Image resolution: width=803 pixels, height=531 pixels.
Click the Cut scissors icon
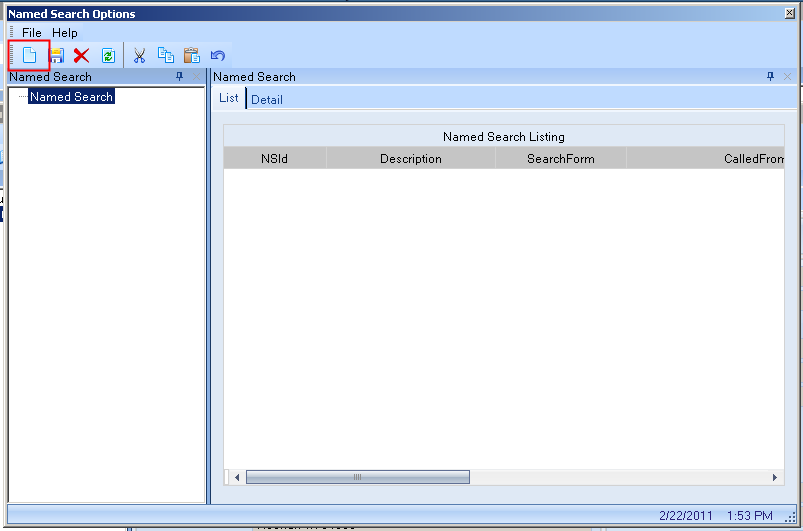139,55
